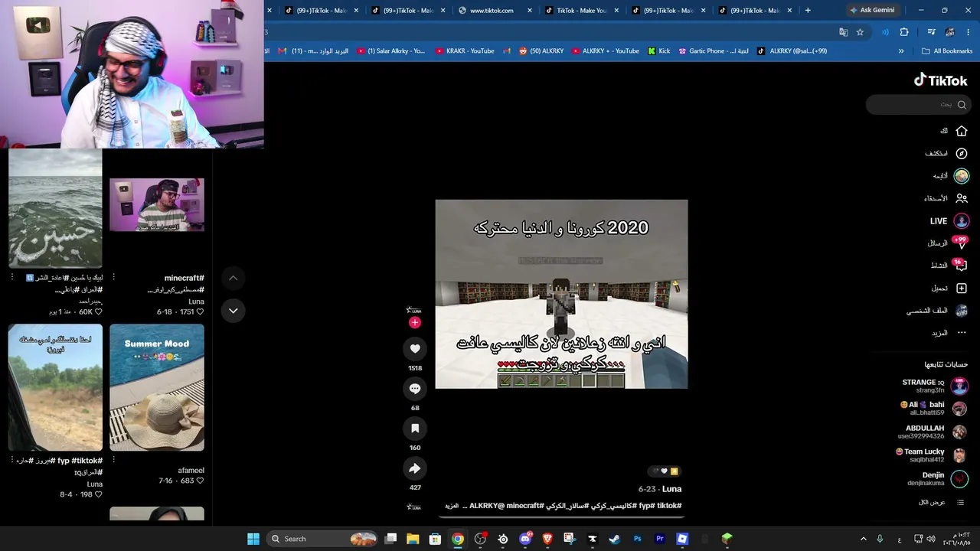980x551 pixels.
Task: Open the Gartic Phone bookmark
Action: click(x=714, y=51)
